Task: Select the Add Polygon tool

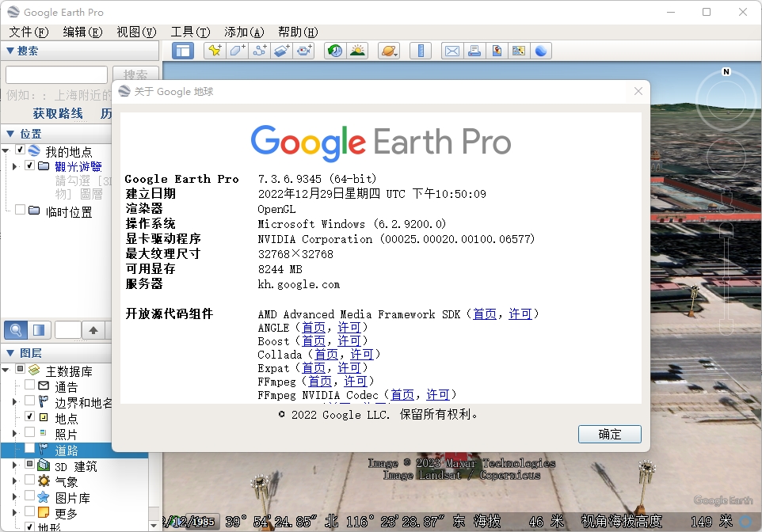Action: [x=237, y=51]
